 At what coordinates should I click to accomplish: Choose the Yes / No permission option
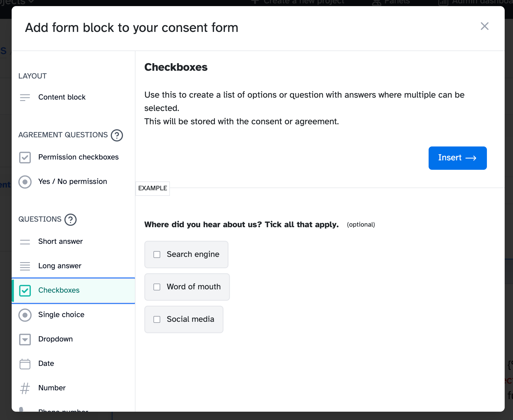[73, 182]
